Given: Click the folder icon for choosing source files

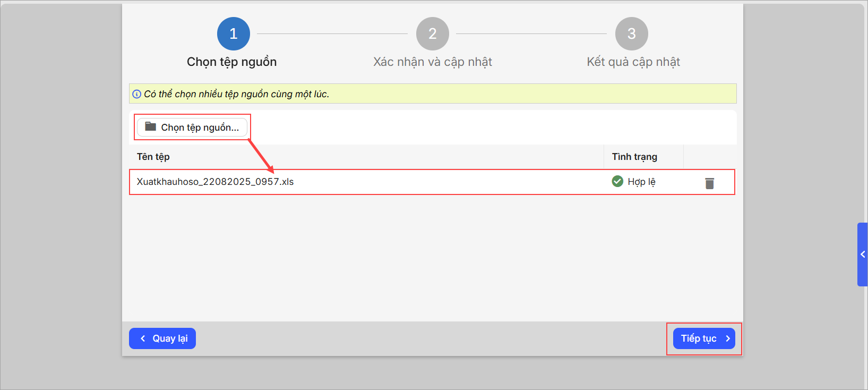Looking at the screenshot, I should coord(151,126).
